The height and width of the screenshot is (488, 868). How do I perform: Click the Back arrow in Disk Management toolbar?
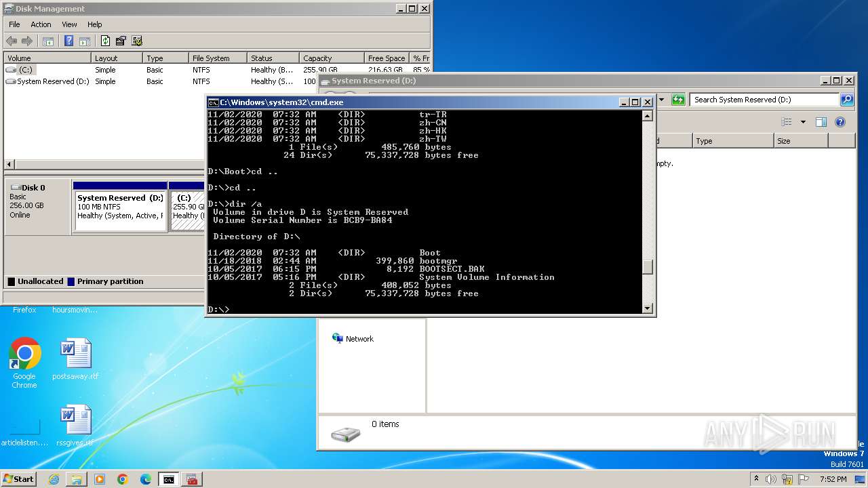[12, 41]
